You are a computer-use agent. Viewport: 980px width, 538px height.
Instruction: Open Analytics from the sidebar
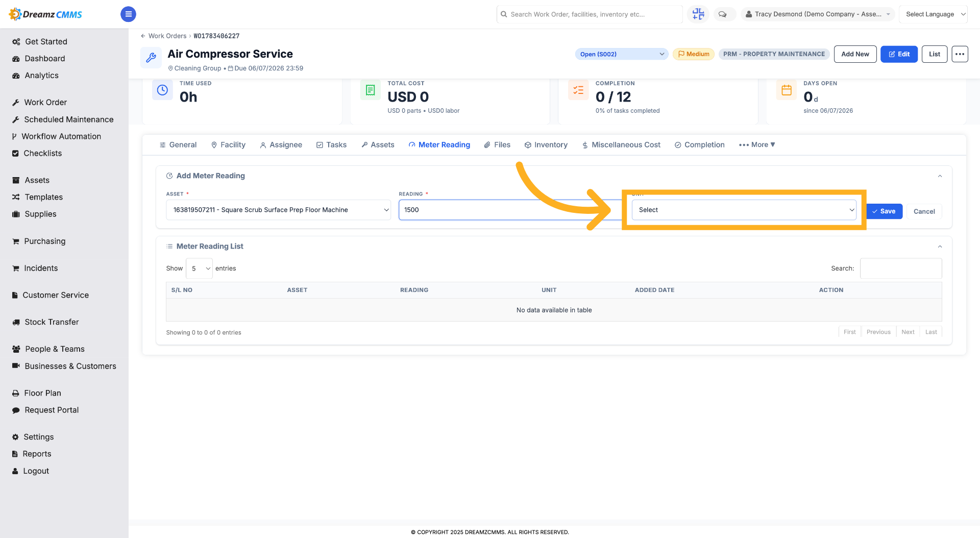click(x=41, y=76)
